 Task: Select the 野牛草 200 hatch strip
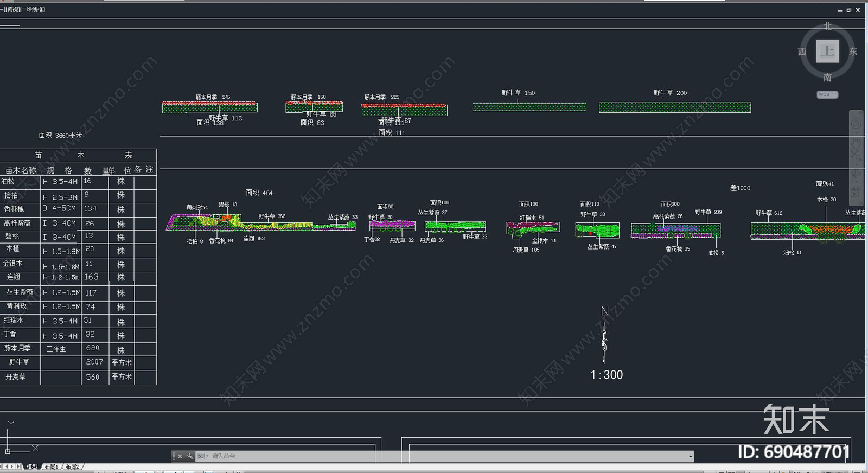pos(675,108)
